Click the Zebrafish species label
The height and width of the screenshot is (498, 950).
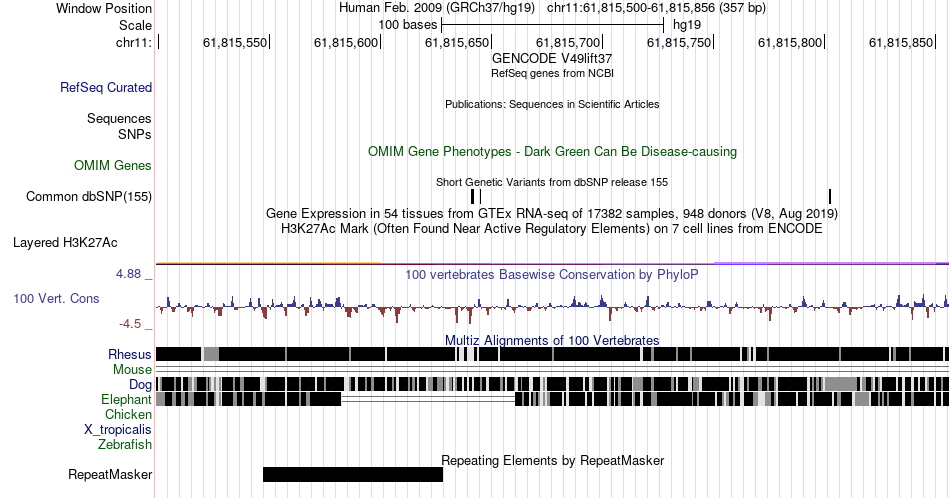(125, 444)
